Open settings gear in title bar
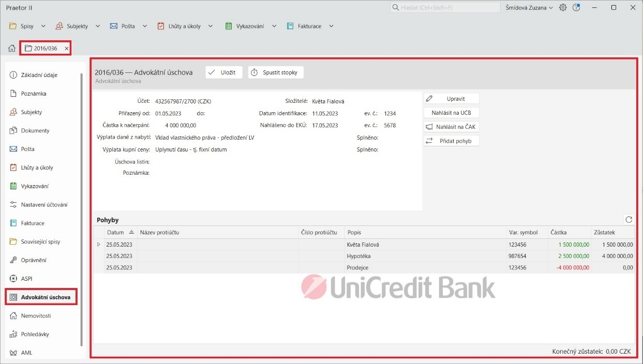 coord(563,8)
